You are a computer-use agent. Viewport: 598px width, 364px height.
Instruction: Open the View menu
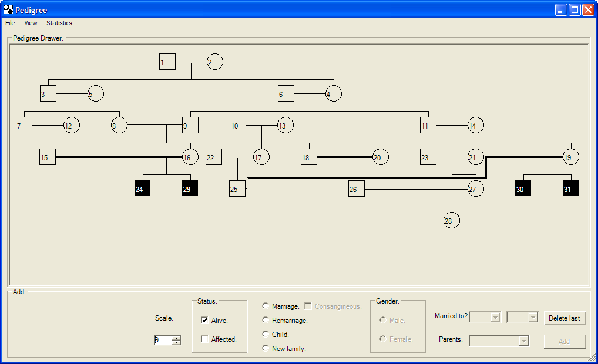[x=31, y=23]
